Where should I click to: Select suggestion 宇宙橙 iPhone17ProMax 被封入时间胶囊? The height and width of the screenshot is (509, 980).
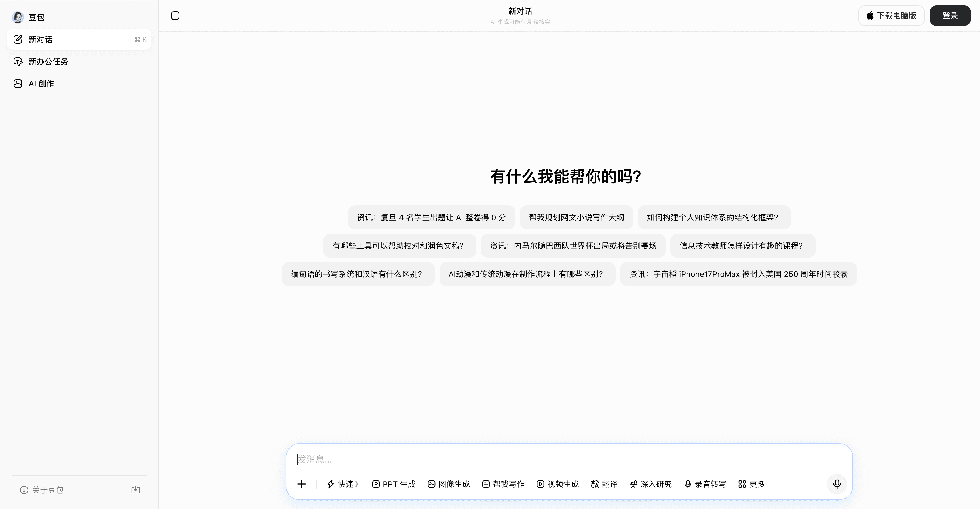738,274
